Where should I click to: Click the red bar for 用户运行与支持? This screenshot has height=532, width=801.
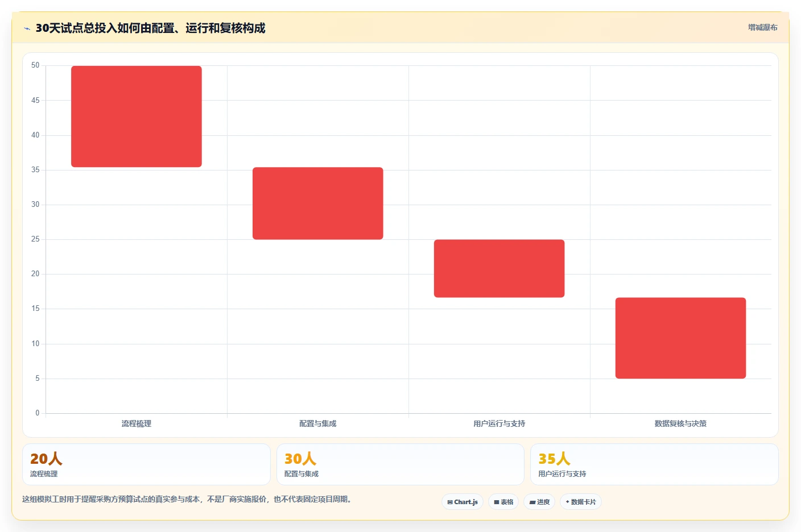499,268
